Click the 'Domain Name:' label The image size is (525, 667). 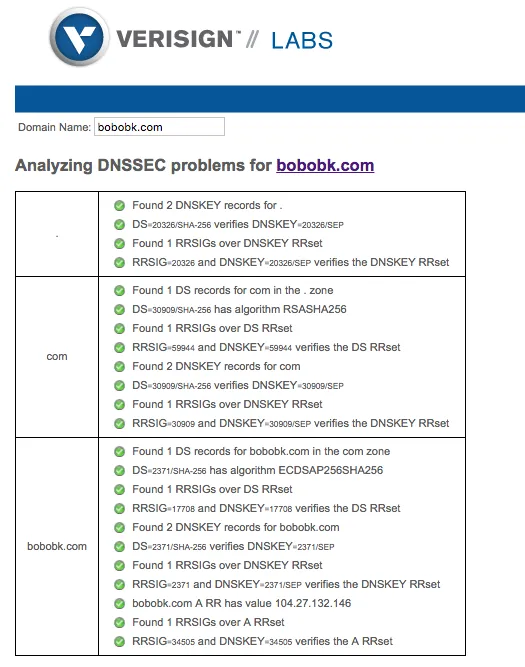[x=54, y=127]
